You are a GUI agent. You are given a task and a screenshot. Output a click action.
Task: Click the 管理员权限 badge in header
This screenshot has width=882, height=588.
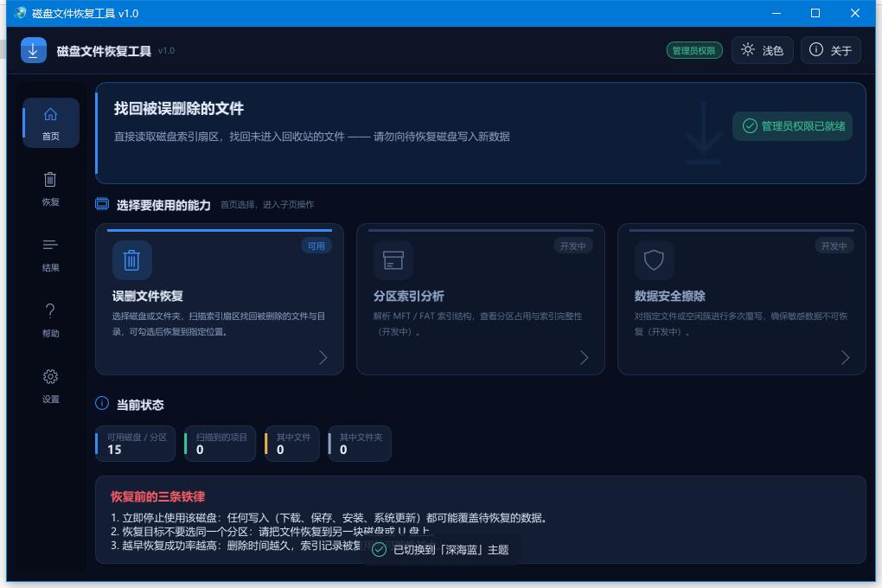click(694, 50)
